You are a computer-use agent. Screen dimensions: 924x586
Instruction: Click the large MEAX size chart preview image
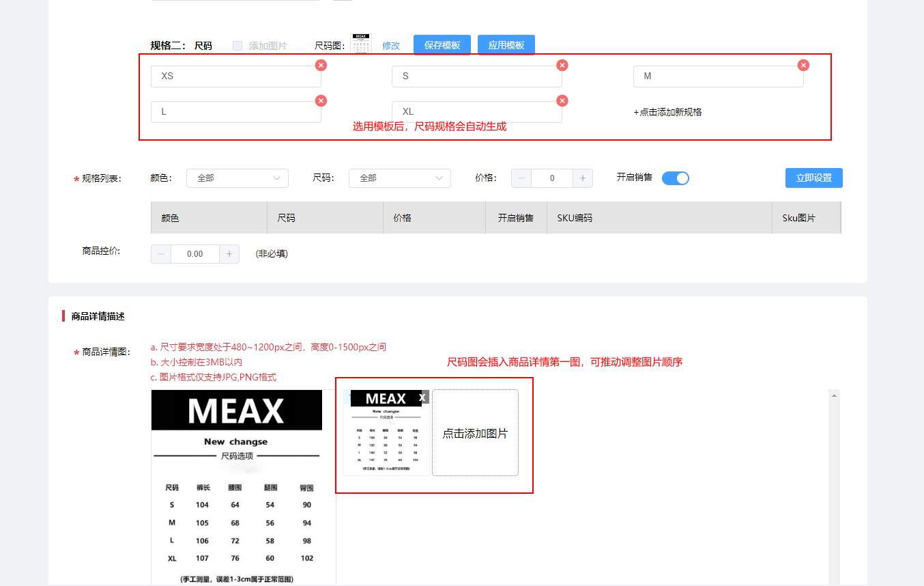[237, 487]
